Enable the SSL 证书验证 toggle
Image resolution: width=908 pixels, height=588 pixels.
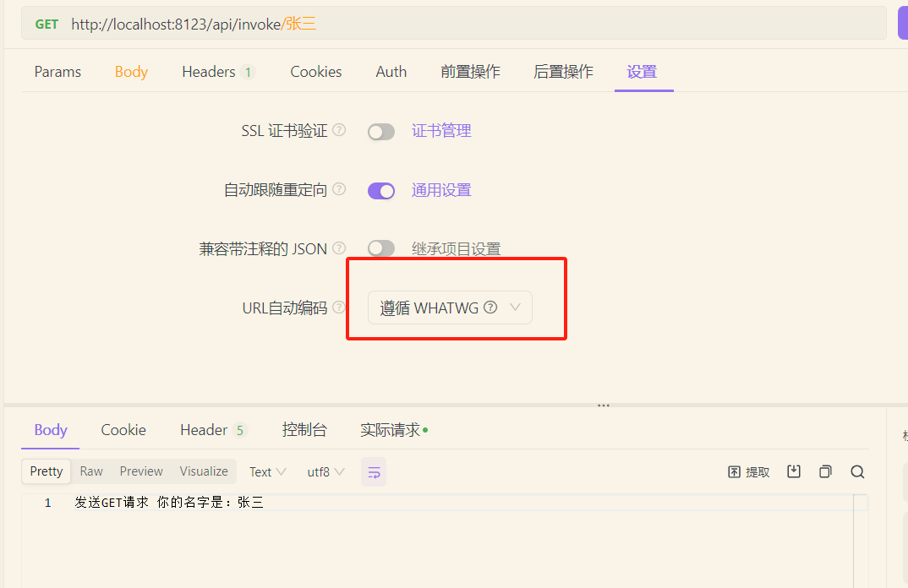[x=381, y=132]
